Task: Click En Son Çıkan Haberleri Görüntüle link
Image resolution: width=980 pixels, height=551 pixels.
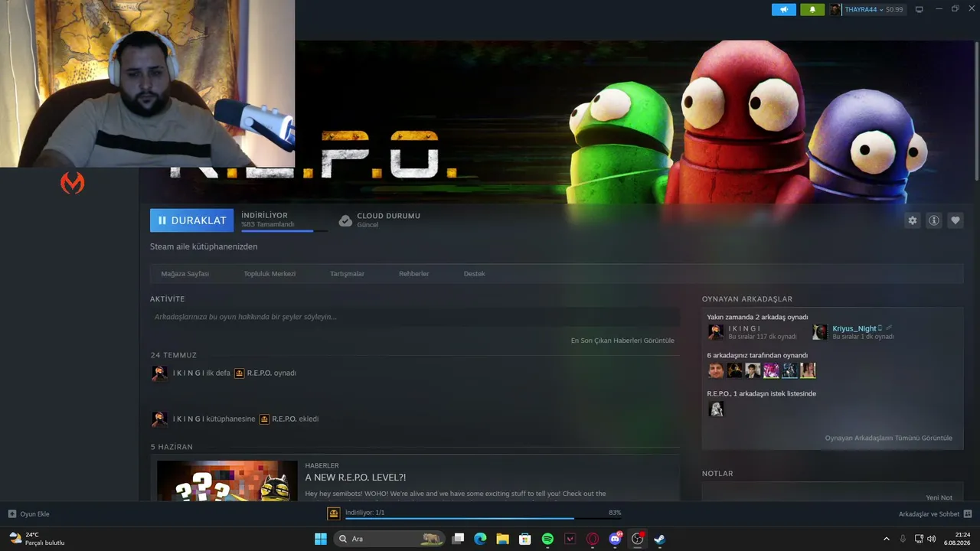Action: coord(622,341)
